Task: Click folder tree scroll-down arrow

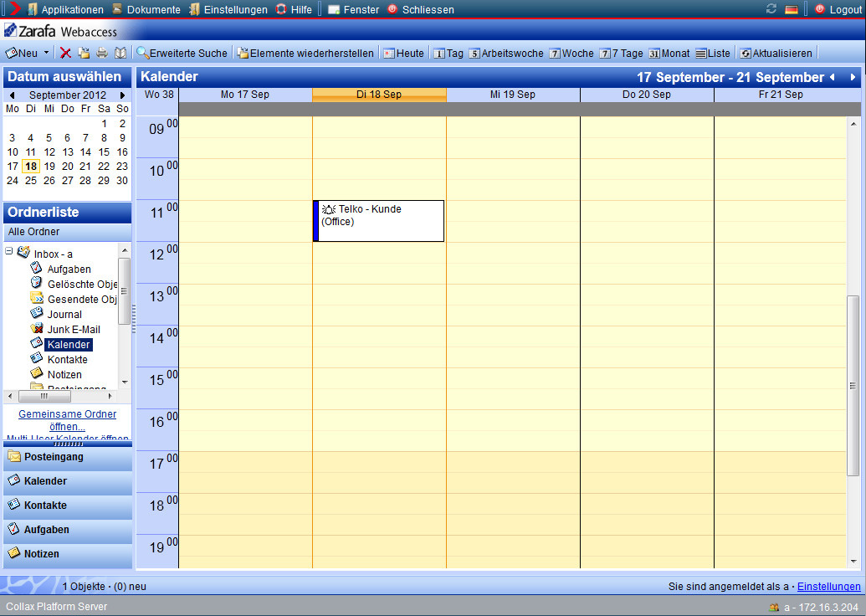Action: coord(125,382)
